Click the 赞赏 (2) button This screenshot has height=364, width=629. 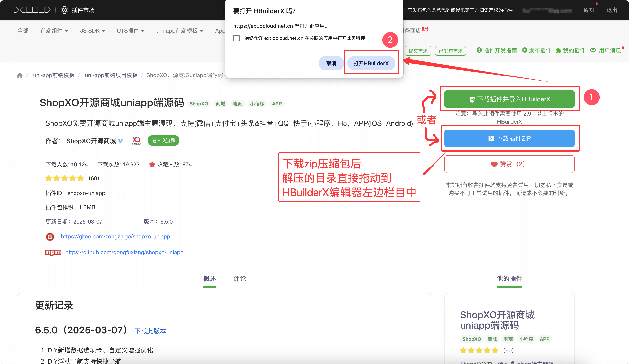(x=509, y=164)
